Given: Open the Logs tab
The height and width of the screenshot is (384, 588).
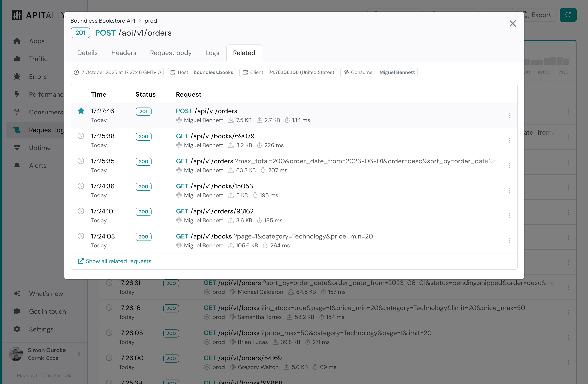Looking at the screenshot, I should click(x=212, y=53).
